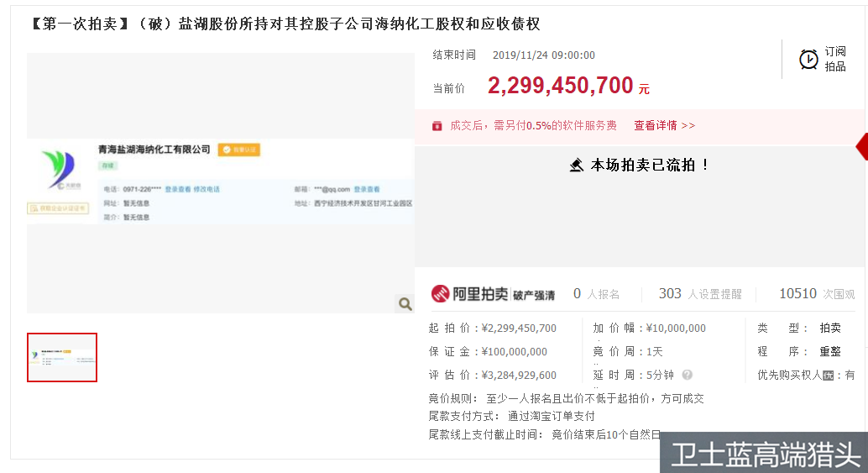The height and width of the screenshot is (473, 868).
Task: Click the 优 badge after 优先购买权人
Action: coord(829,376)
